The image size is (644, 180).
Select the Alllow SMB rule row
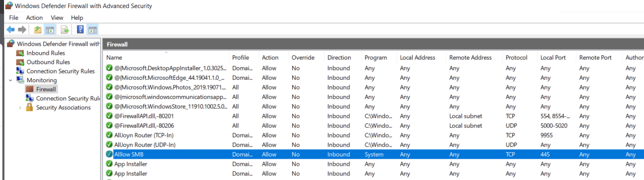point(373,154)
